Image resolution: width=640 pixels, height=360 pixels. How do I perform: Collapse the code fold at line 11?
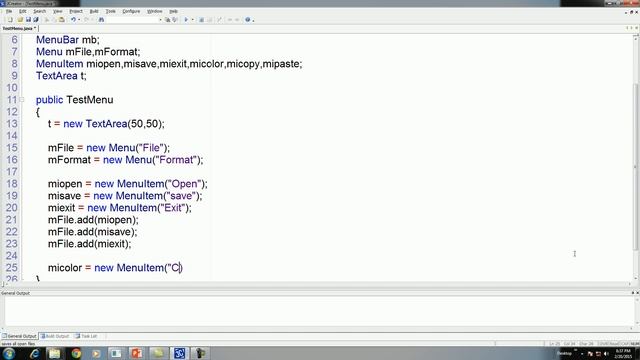pyautogui.click(x=22, y=99)
